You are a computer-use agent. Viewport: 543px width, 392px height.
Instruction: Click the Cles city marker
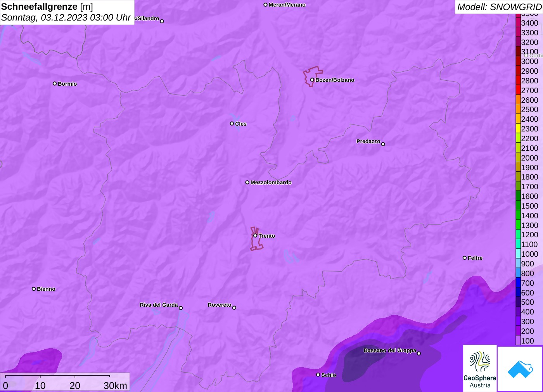coord(232,123)
